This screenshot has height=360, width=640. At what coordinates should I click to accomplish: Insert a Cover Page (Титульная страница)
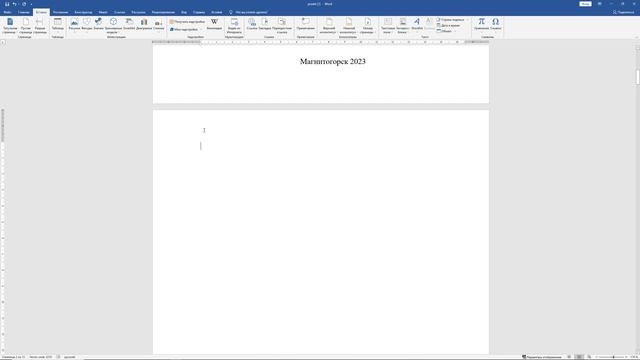(10, 25)
